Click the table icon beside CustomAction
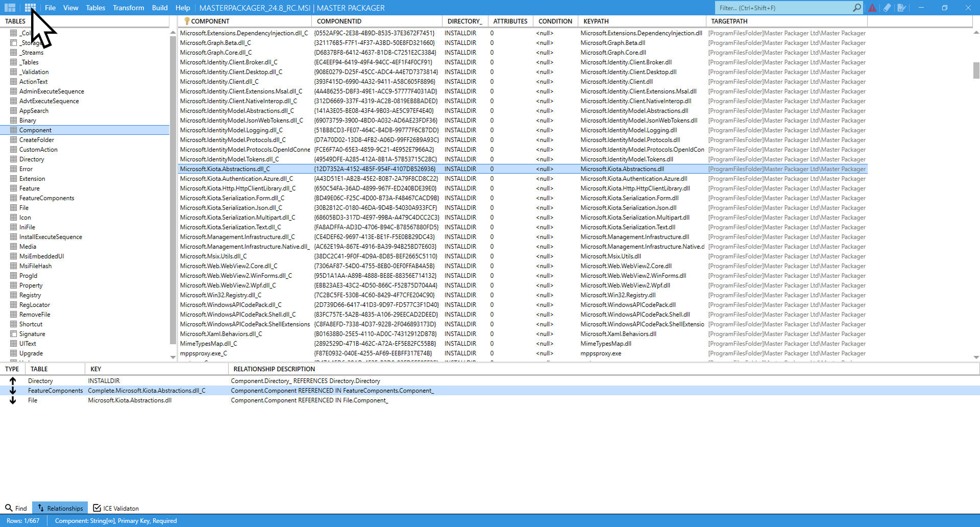 click(x=14, y=150)
